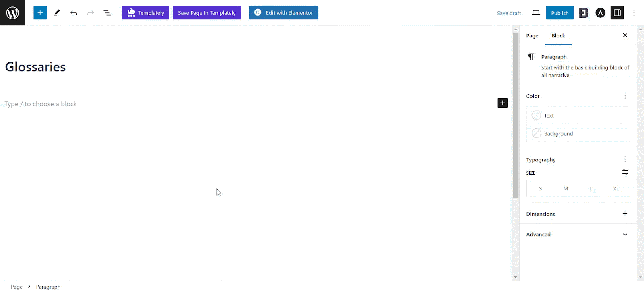Screen dimensions: 644x291
Task: Select font size XL
Action: [x=616, y=188]
